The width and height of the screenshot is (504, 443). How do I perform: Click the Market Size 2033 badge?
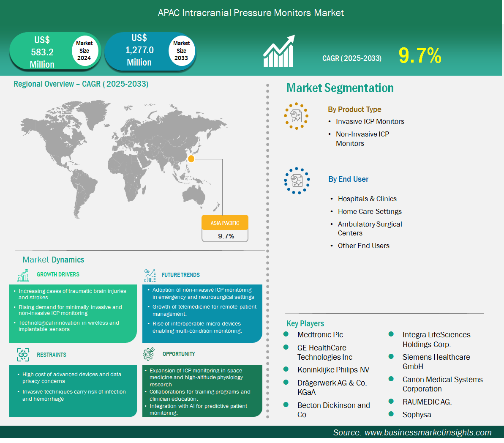pos(181,51)
